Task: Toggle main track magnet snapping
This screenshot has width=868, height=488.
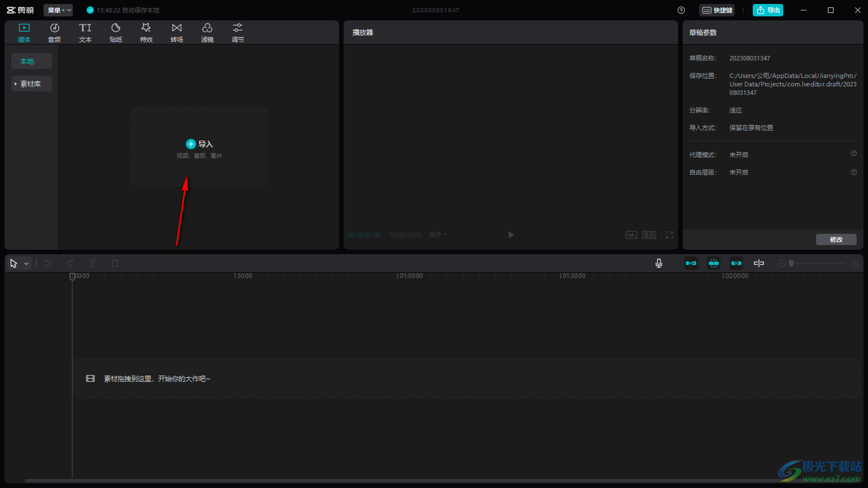Action: [691, 263]
